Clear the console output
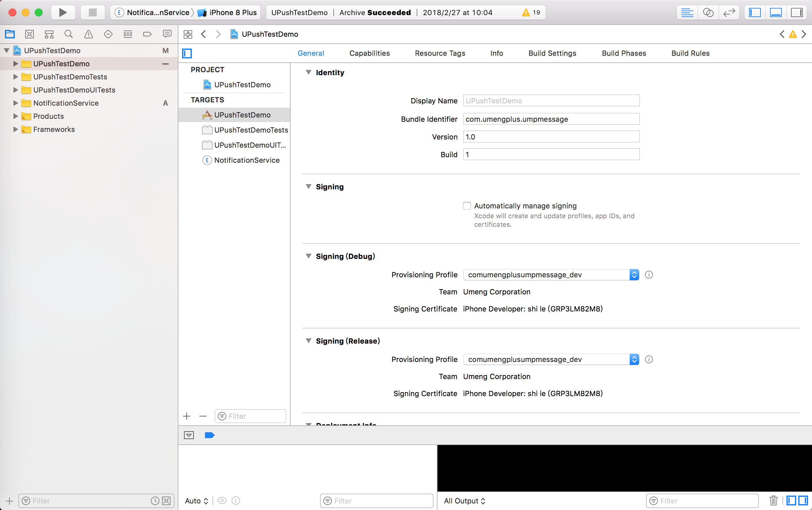This screenshot has width=812, height=510. (x=774, y=501)
